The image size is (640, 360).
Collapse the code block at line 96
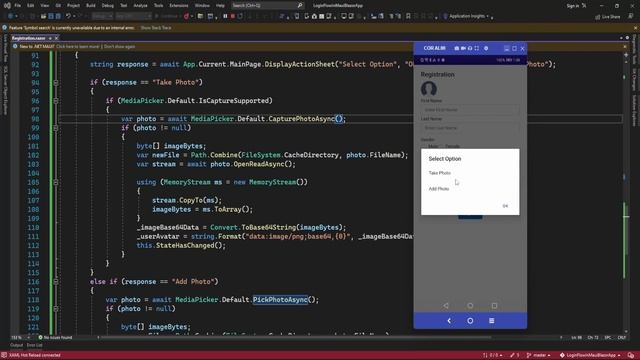point(56,100)
